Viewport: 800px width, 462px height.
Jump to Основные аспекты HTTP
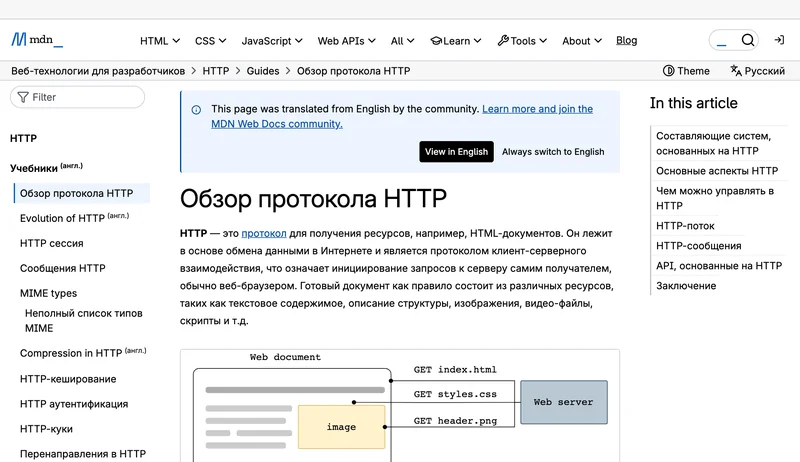717,171
